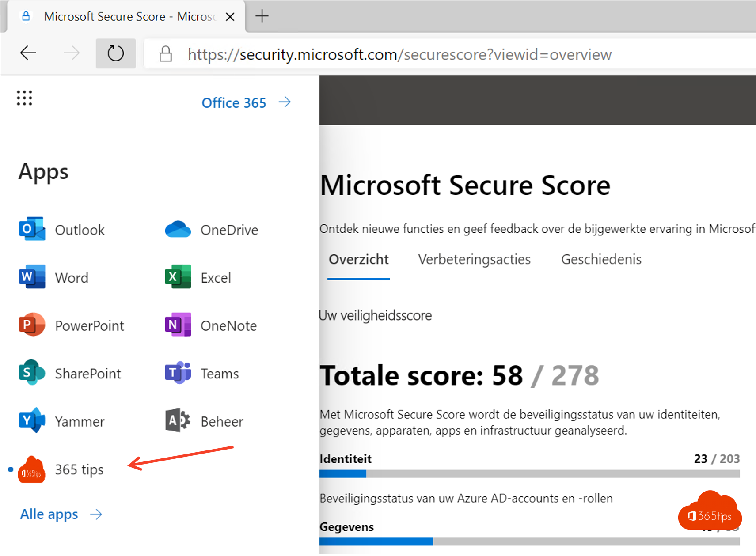Click the arrow beside Alle apps
The width and height of the screenshot is (756, 556).
point(96,514)
